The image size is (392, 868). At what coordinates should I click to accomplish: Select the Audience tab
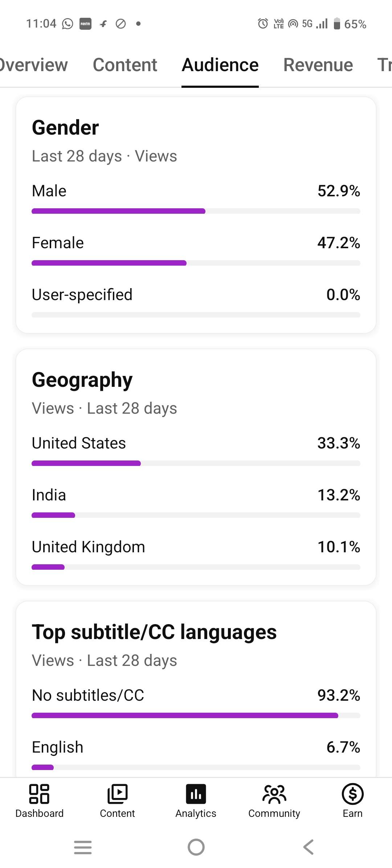click(220, 65)
